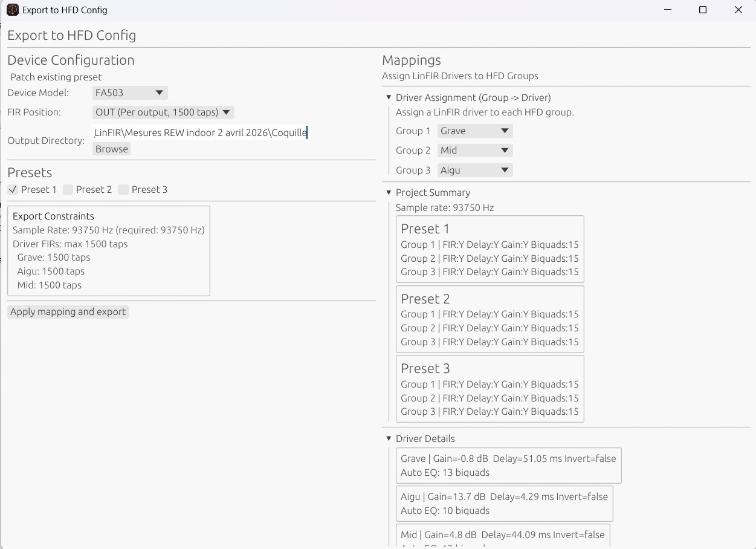Enable the Preset 2 checkbox
The width and height of the screenshot is (756, 549).
(x=68, y=190)
